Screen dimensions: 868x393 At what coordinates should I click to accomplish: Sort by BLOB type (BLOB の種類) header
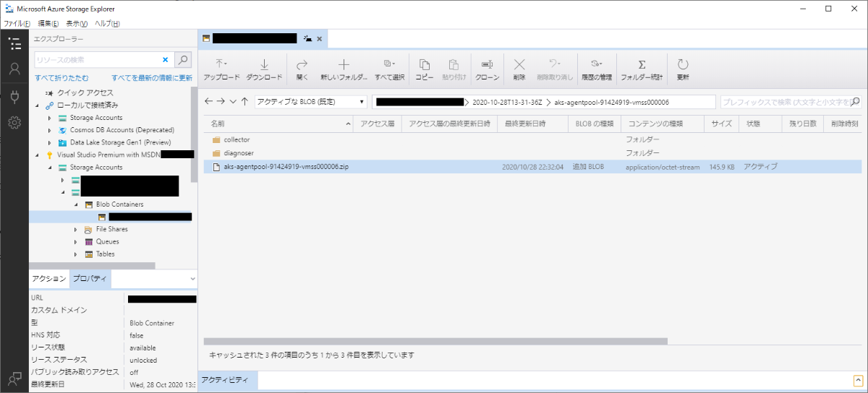595,124
